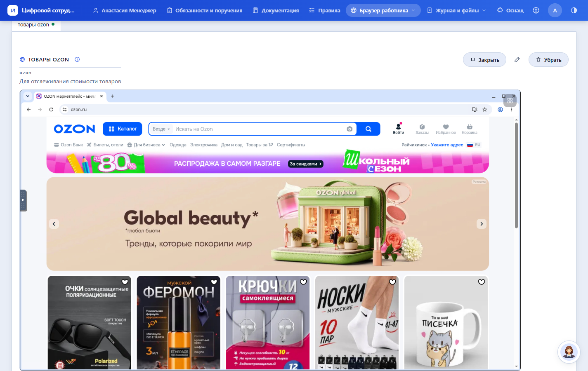
Task: Open the Ты ж моя Писечка mug product
Action: (x=446, y=322)
